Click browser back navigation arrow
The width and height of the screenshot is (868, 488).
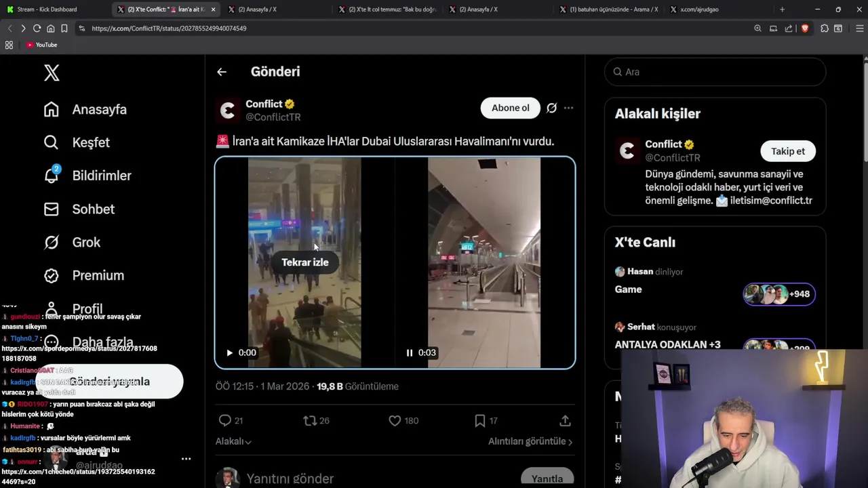point(9,28)
